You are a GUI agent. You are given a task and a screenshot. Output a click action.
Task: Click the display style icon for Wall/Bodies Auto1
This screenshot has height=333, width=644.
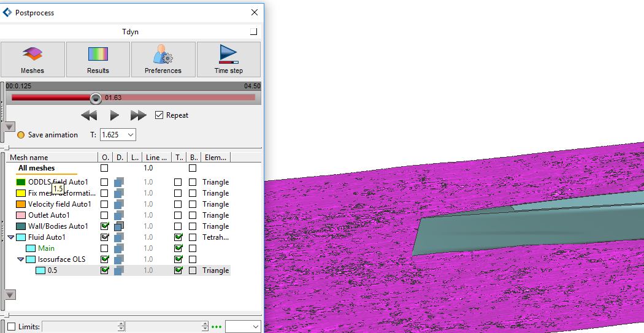118,226
